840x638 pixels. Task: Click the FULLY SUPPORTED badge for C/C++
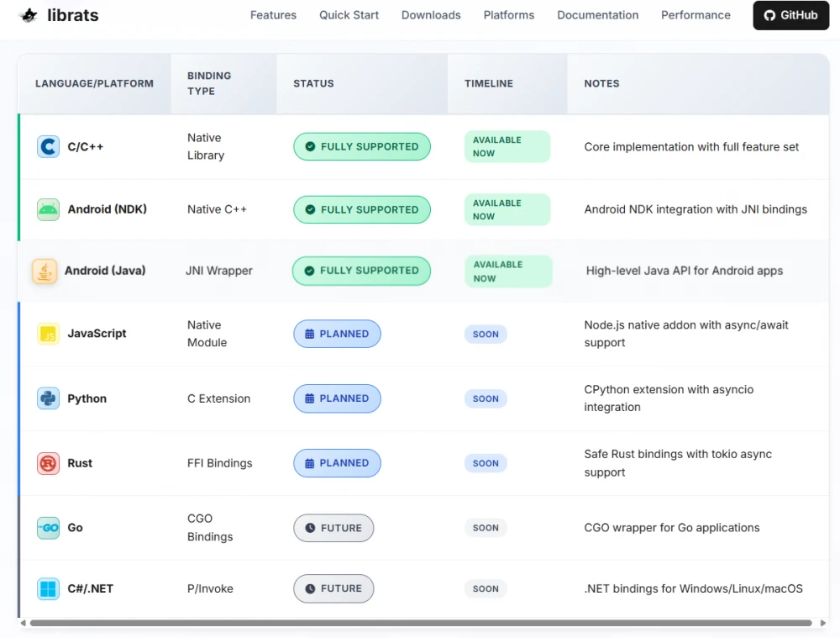pos(361,146)
